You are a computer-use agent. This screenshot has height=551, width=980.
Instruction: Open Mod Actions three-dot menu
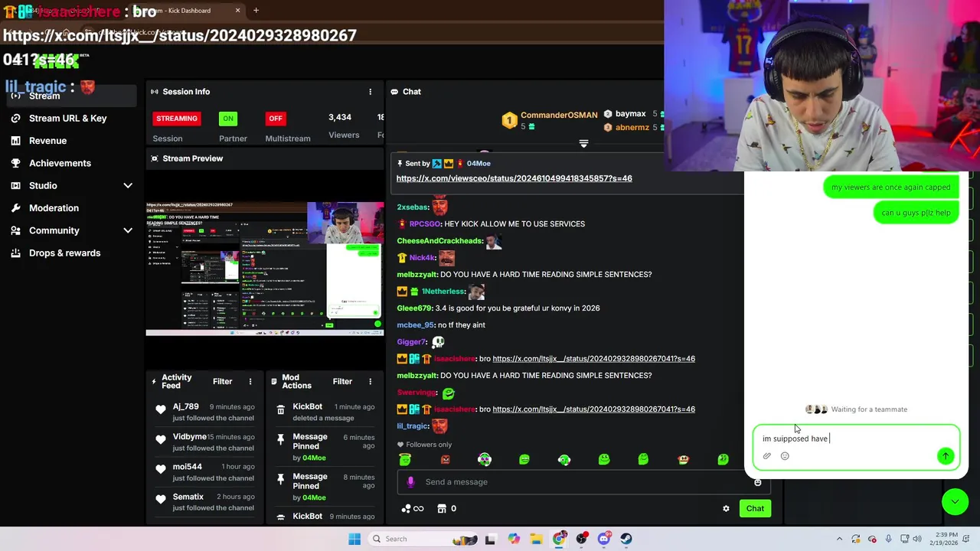(x=370, y=381)
